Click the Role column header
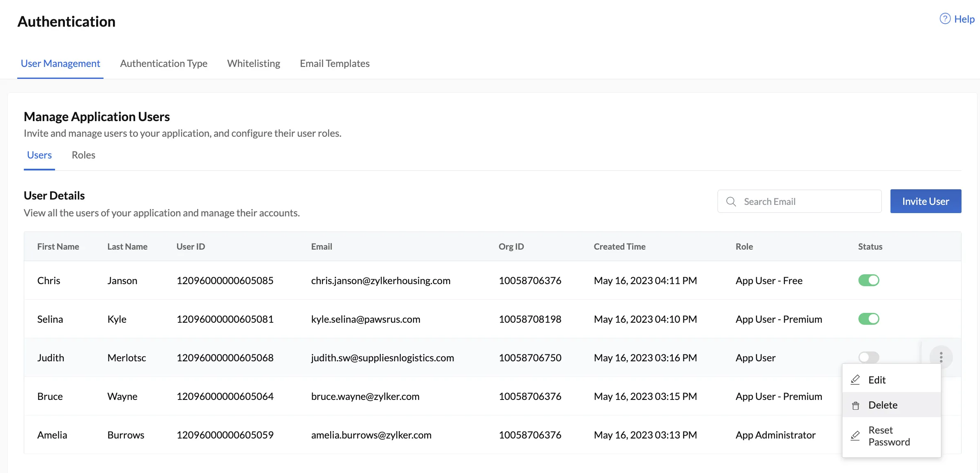 [744, 246]
